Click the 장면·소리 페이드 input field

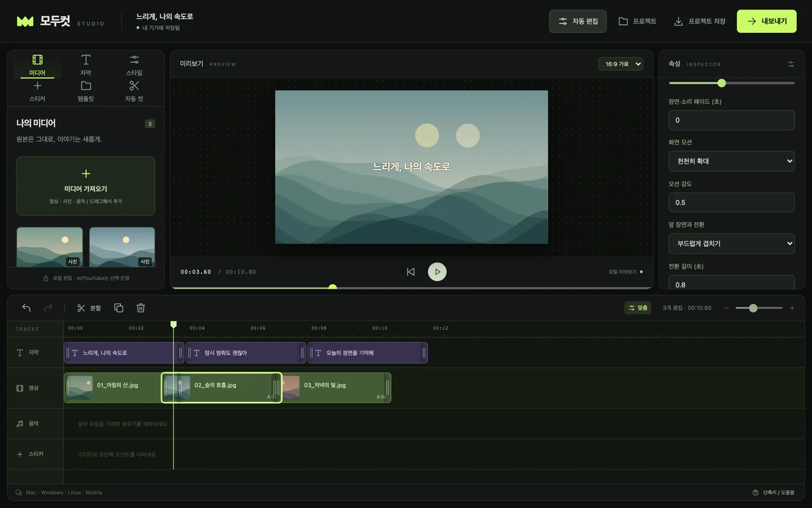point(731,120)
